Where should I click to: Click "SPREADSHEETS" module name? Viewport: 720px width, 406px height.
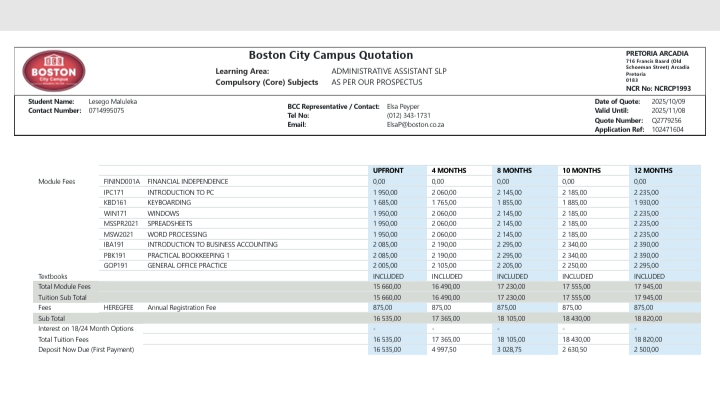tap(169, 224)
